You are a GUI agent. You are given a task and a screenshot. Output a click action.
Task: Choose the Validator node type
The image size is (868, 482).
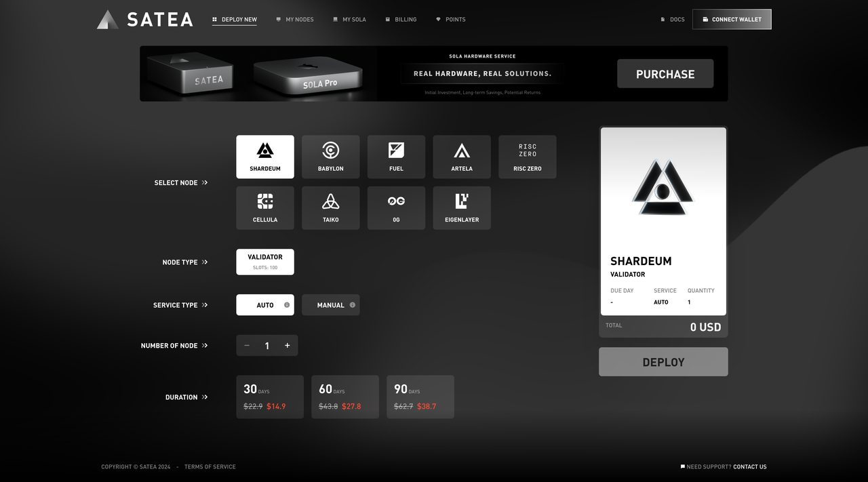click(x=265, y=262)
